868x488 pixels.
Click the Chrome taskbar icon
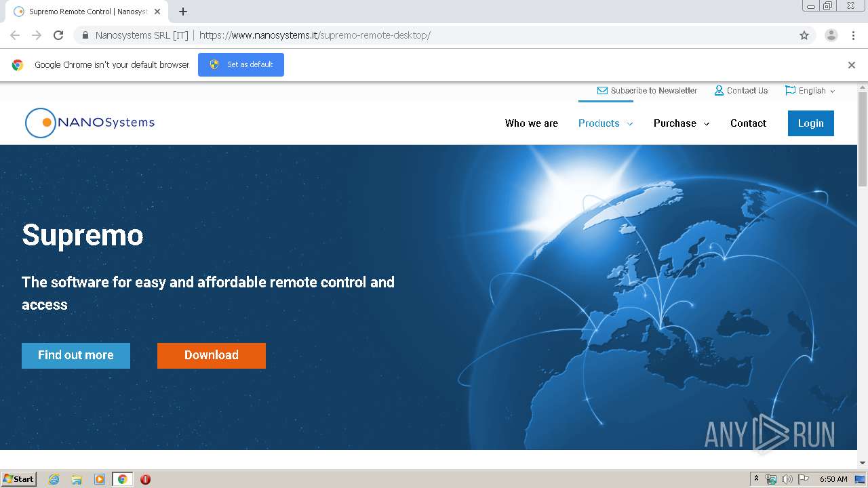pyautogui.click(x=123, y=479)
